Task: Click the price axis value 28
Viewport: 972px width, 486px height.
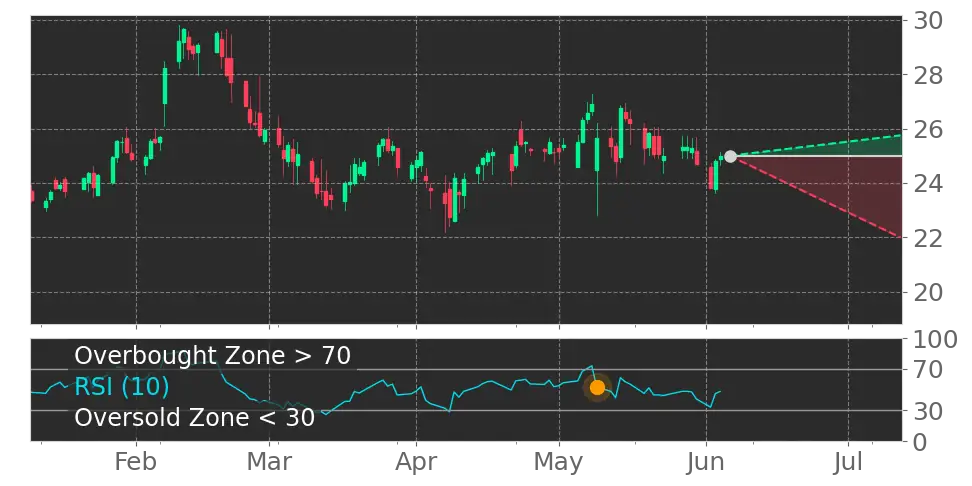Action: 928,76
